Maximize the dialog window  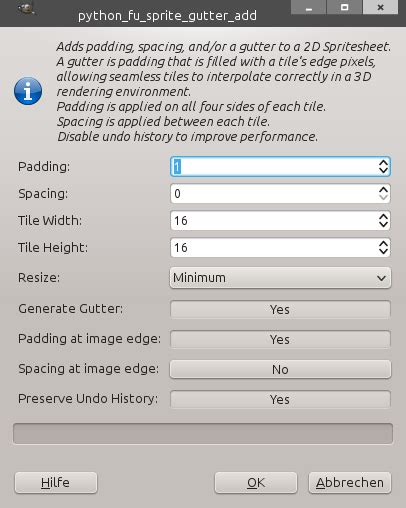point(345,7)
